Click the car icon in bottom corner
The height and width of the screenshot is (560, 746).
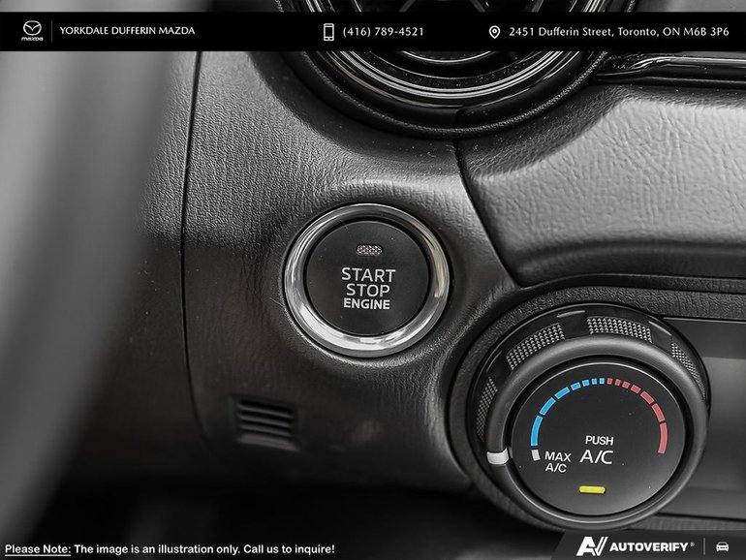[723, 545]
